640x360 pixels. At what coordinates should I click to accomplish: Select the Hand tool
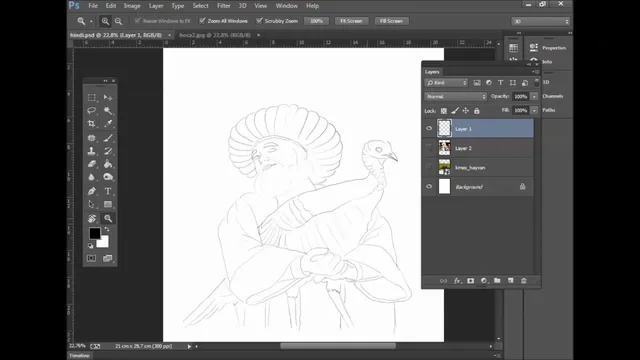coord(91,218)
